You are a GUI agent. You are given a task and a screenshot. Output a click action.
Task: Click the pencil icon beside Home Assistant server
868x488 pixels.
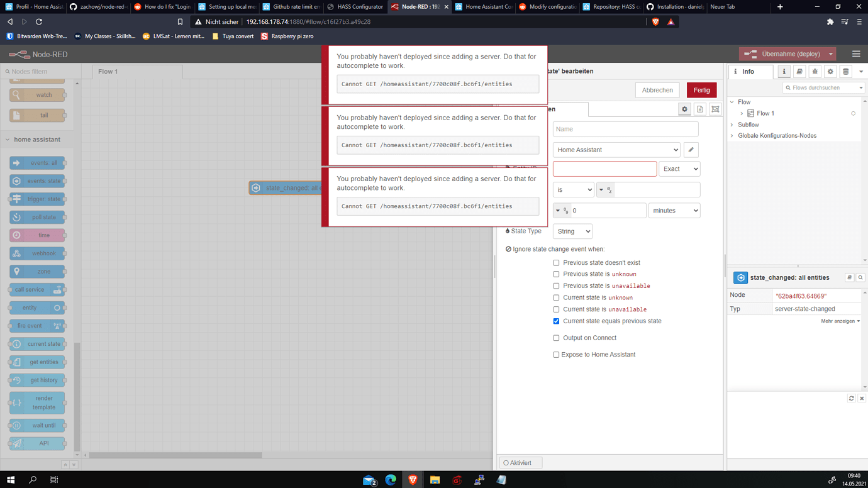(x=691, y=150)
